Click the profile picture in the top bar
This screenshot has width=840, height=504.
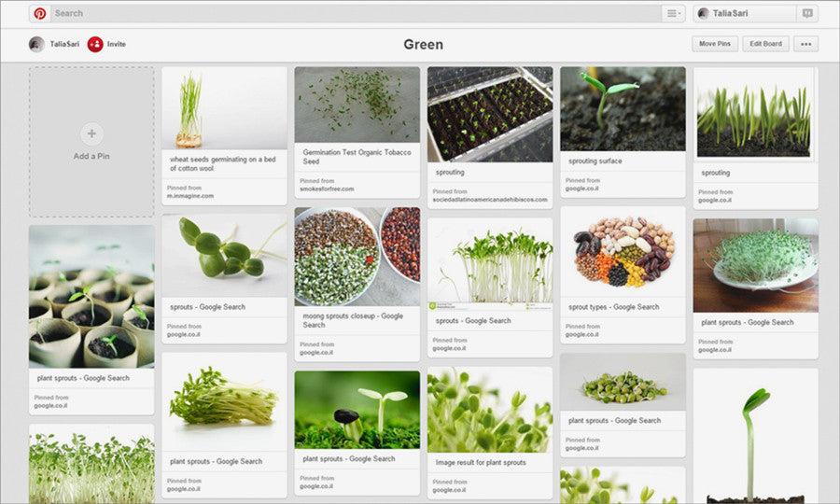[x=702, y=13]
